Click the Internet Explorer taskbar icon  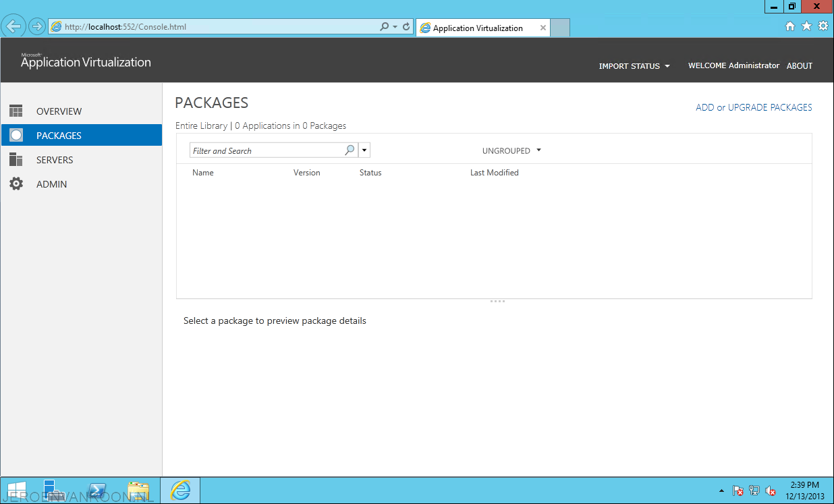(x=180, y=491)
